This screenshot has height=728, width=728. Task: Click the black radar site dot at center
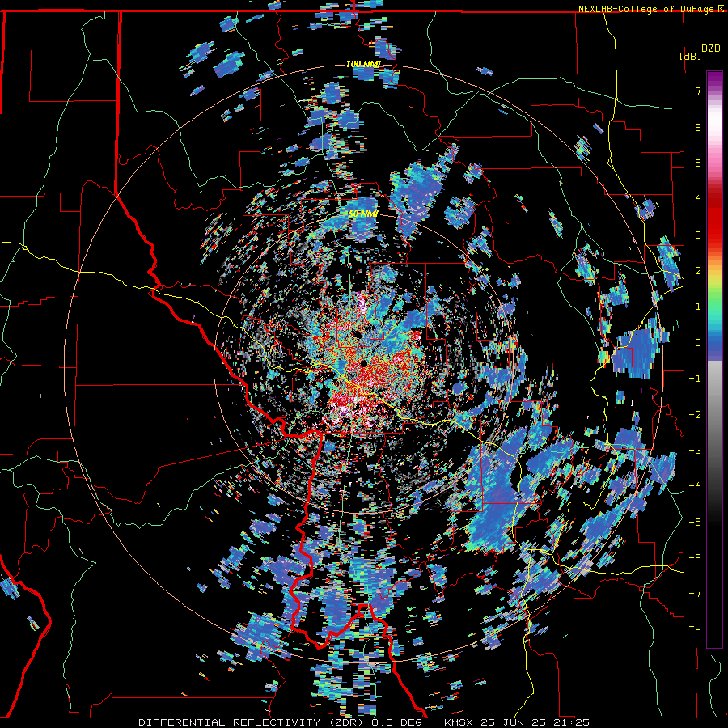coord(364,363)
